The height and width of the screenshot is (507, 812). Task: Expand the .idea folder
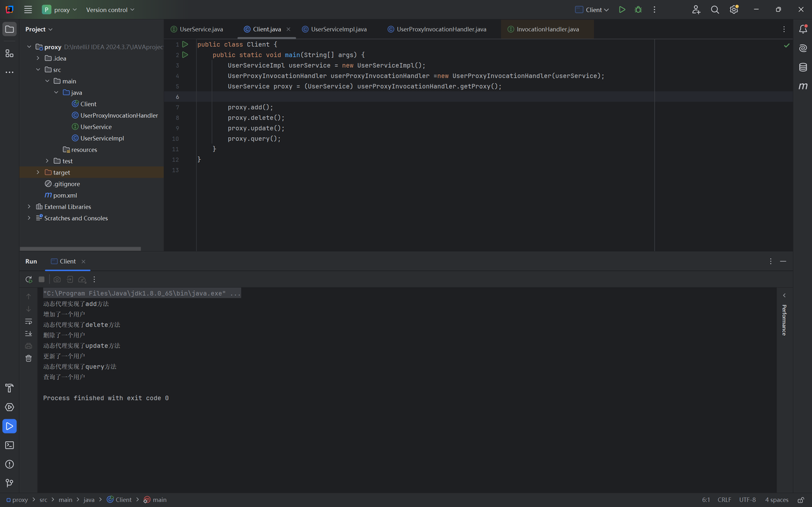(x=38, y=58)
